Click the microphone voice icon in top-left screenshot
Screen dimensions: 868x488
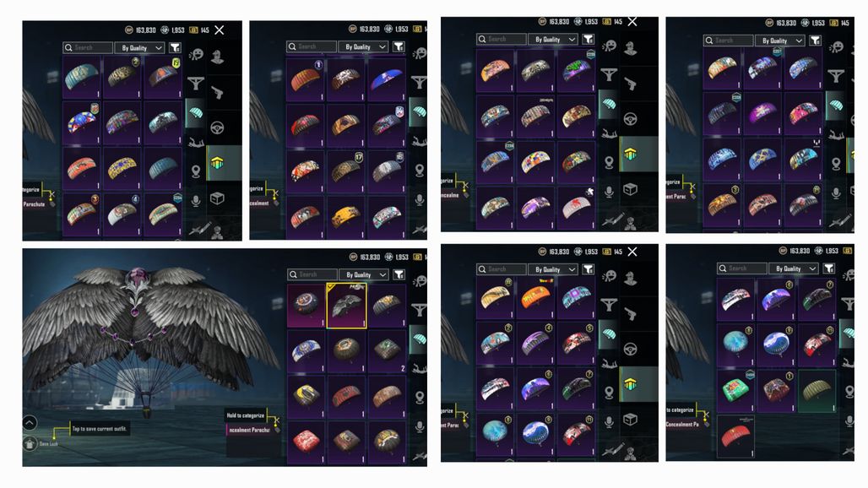pyautogui.click(x=196, y=200)
